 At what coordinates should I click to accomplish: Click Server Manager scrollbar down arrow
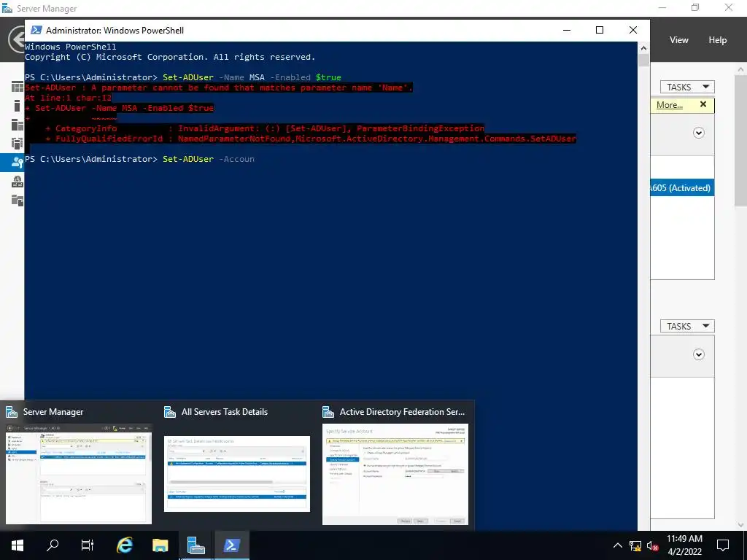tap(741, 525)
